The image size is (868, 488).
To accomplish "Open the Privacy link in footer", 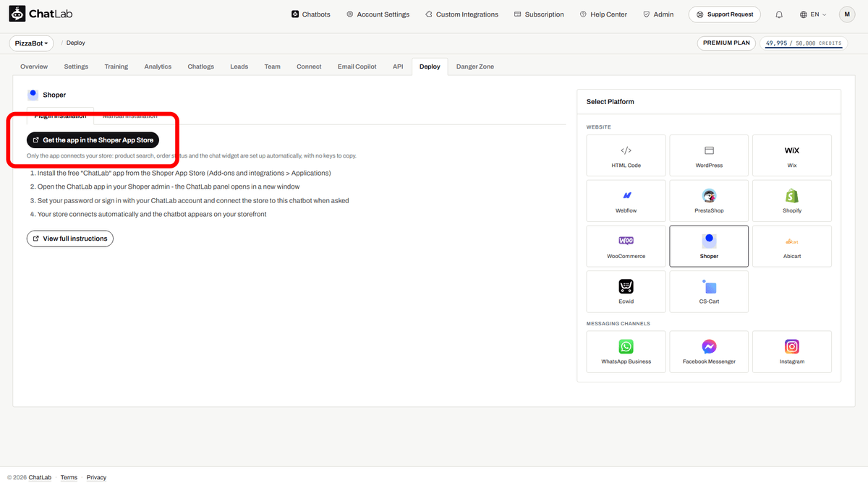I will click(96, 477).
